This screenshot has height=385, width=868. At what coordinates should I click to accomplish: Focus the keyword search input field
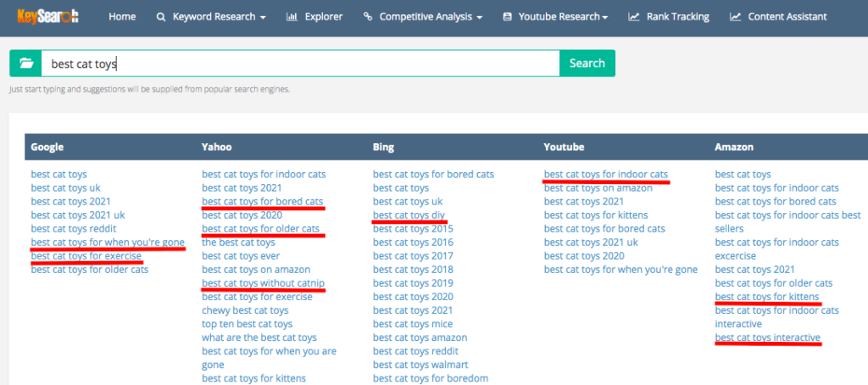pyautogui.click(x=301, y=63)
